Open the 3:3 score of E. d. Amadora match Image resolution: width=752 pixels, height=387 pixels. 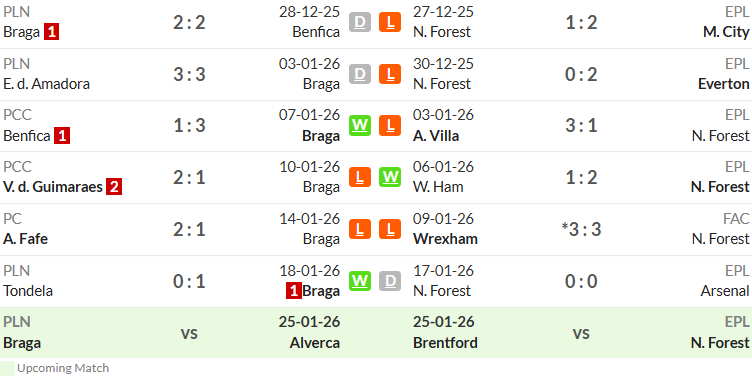pyautogui.click(x=189, y=74)
